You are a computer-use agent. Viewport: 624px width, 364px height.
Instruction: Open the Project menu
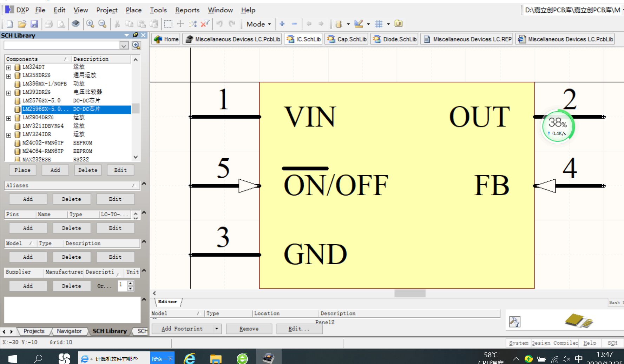tap(107, 10)
